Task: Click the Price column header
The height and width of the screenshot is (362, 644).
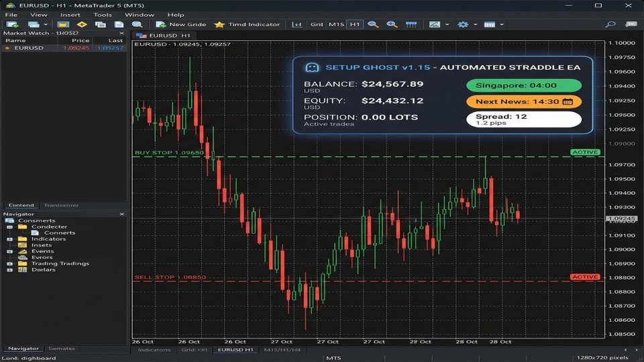Action: pyautogui.click(x=80, y=40)
